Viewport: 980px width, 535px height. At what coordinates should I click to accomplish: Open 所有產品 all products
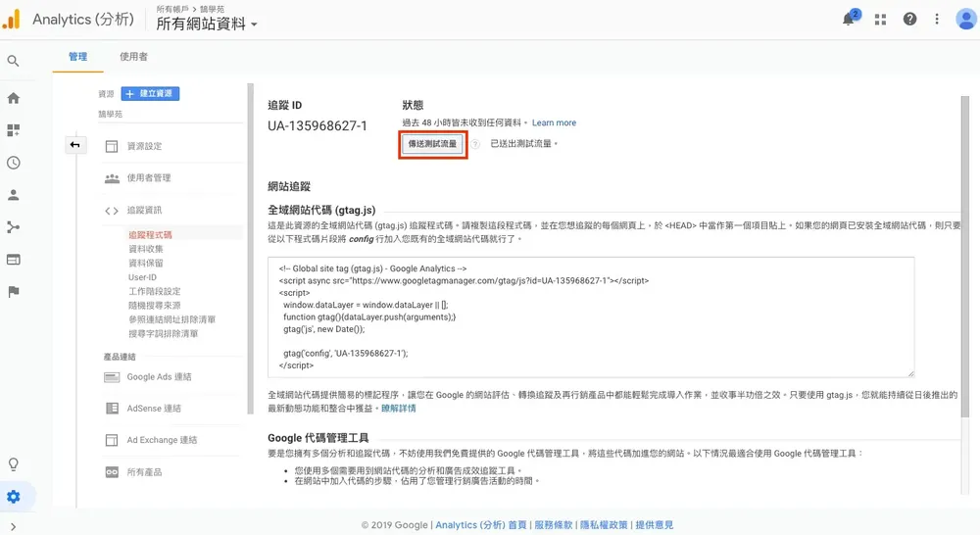coord(144,472)
